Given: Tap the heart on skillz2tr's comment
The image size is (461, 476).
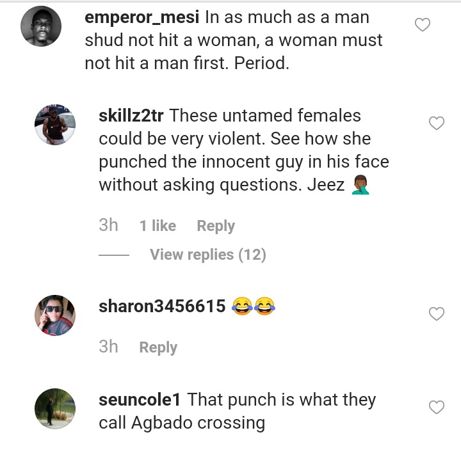Looking at the screenshot, I should pos(436,123).
